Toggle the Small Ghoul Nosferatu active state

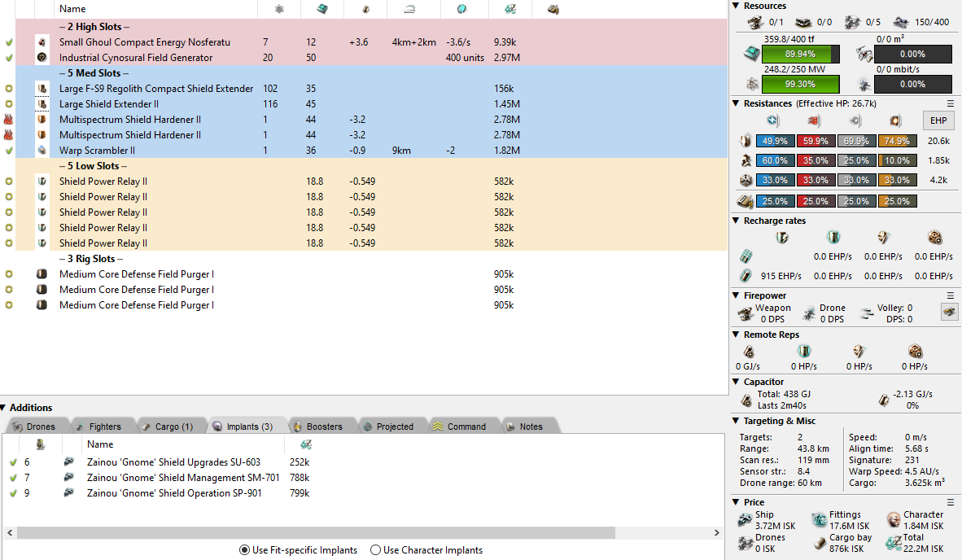coord(9,42)
